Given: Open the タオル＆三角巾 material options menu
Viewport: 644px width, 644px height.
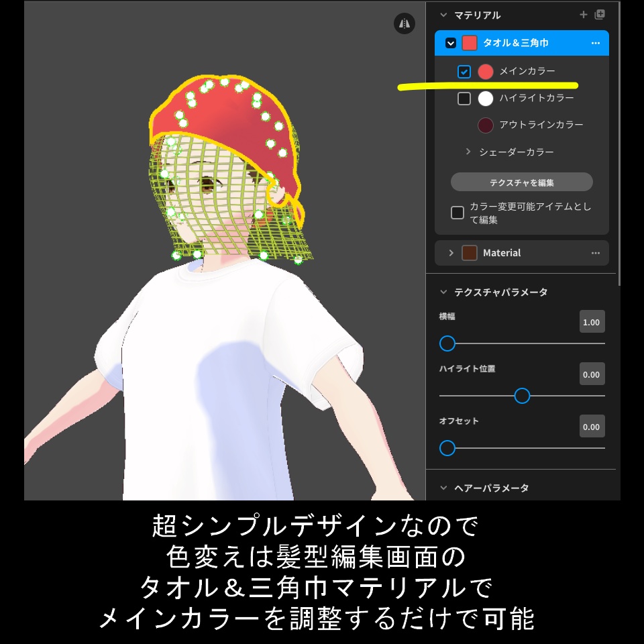Looking at the screenshot, I should (x=596, y=42).
